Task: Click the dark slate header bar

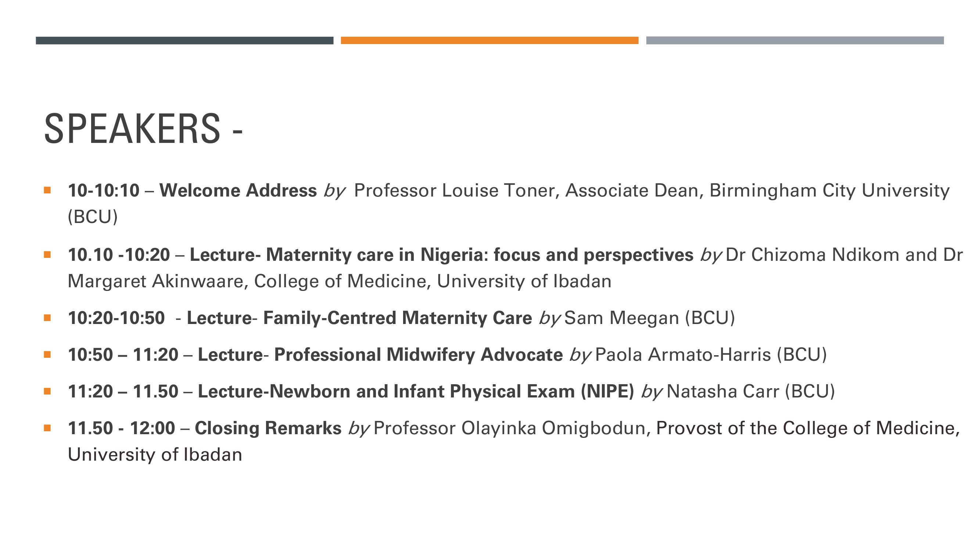Action: (x=184, y=40)
